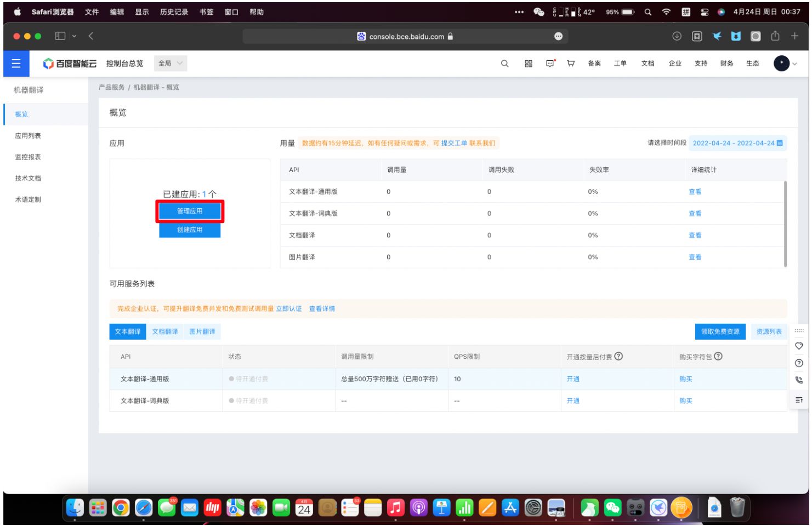Open the 历史记录 menu in menu bar
Viewport: 812px width, 527px height.
pos(174,12)
